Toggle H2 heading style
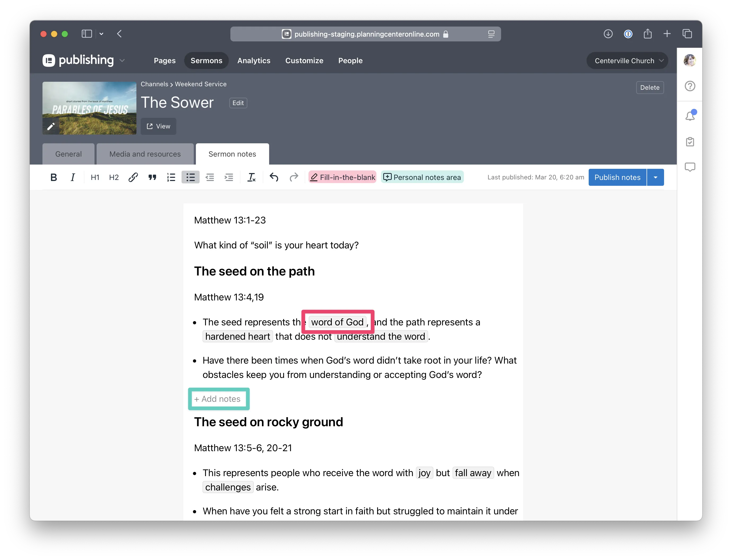The width and height of the screenshot is (732, 560). pos(114,177)
